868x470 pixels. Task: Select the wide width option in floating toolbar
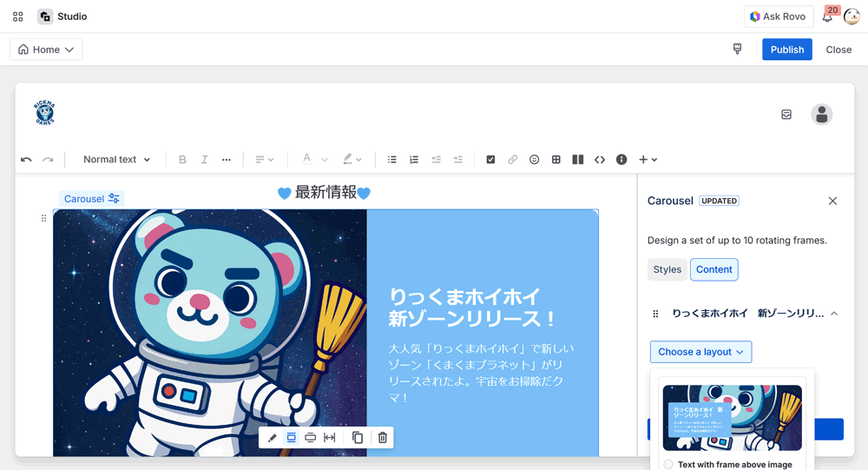pyautogui.click(x=310, y=438)
